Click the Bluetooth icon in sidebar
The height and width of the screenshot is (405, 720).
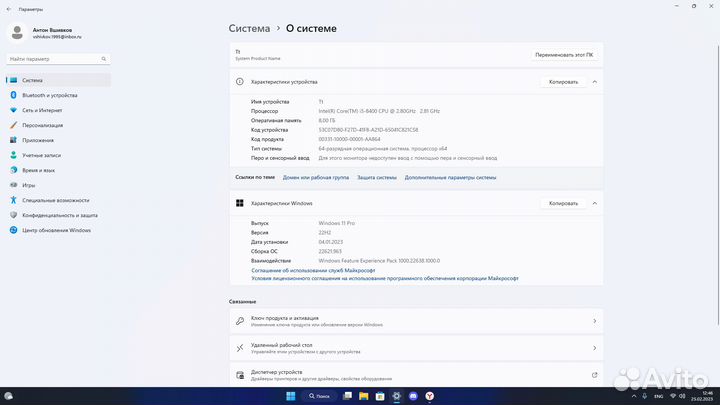pos(13,95)
